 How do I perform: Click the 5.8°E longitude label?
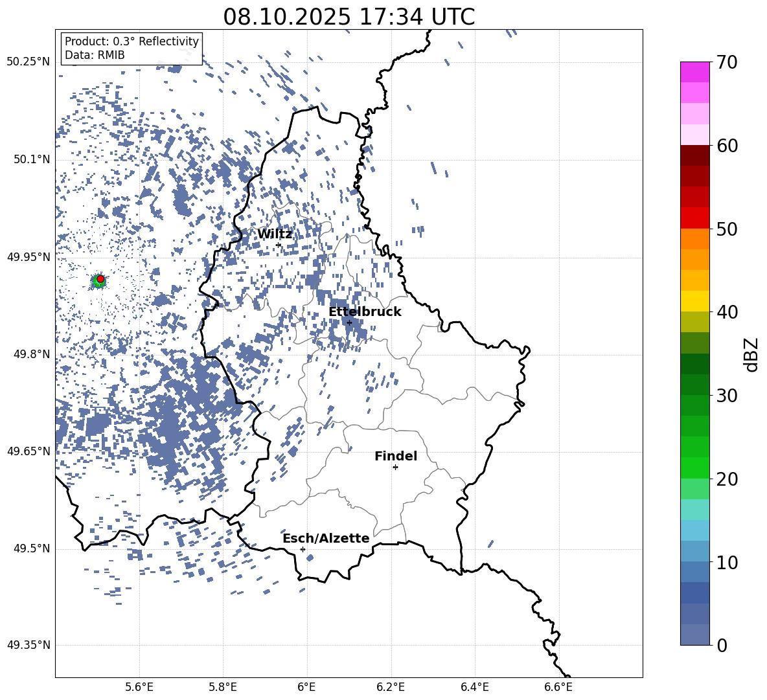click(x=223, y=687)
